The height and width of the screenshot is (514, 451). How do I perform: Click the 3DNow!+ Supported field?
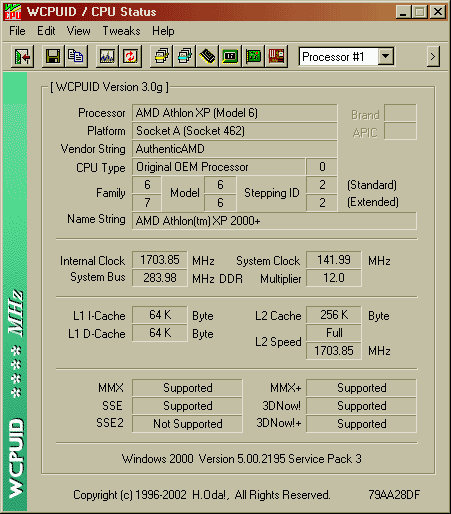pos(361,424)
